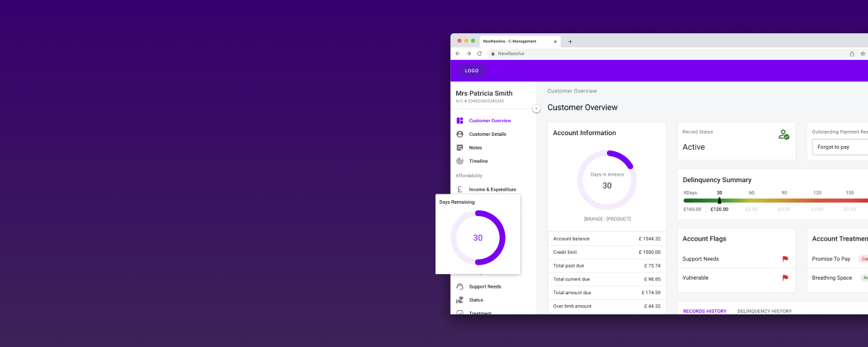Click the green Record Status user icon
This screenshot has width=868, height=347.
(x=783, y=134)
